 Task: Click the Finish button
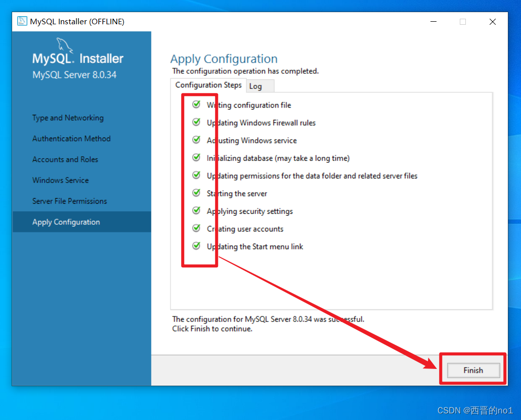point(473,370)
